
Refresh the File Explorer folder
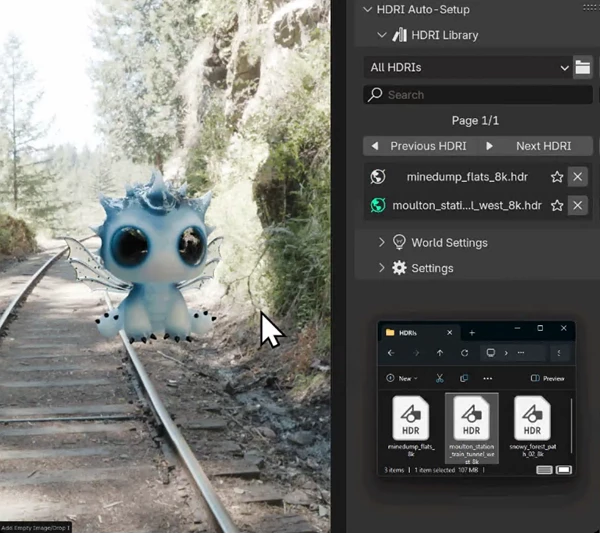pyautogui.click(x=465, y=353)
